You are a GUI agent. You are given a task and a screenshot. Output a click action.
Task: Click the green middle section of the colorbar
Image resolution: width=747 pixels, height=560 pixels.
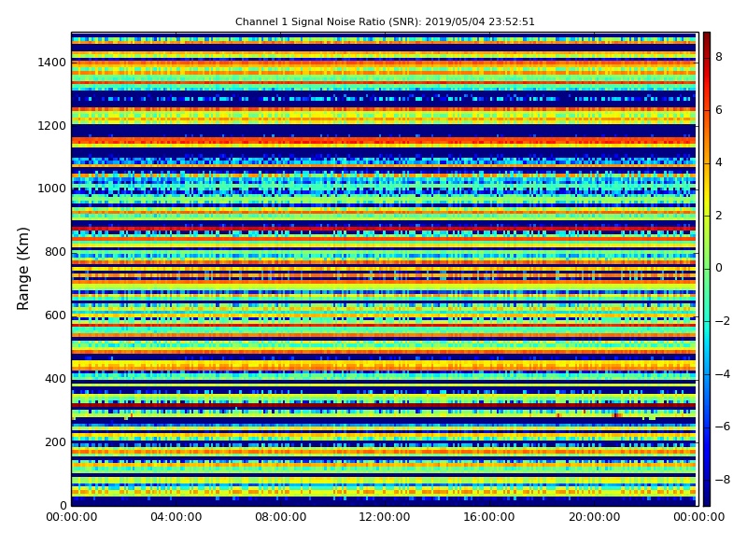[x=707, y=269]
